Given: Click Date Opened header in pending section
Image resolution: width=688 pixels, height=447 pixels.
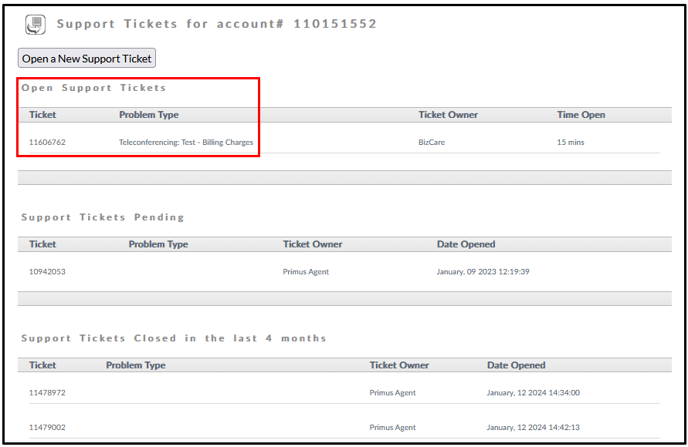Looking at the screenshot, I should coord(466,244).
